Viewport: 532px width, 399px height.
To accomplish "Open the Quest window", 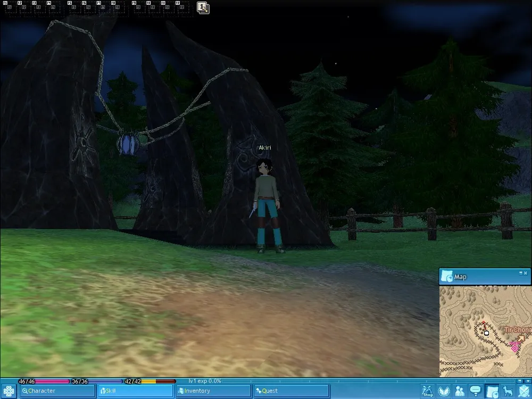I will coord(292,391).
